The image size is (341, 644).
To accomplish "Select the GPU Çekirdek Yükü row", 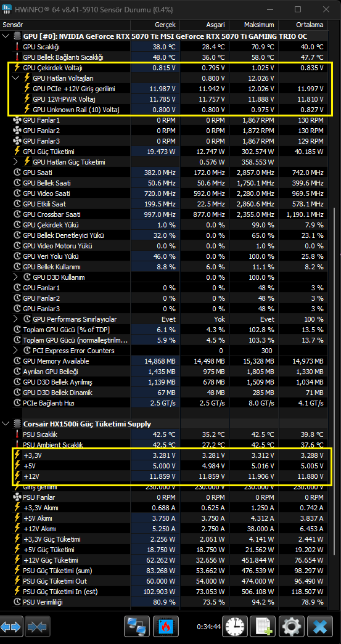I will pyautogui.click(x=164, y=225).
